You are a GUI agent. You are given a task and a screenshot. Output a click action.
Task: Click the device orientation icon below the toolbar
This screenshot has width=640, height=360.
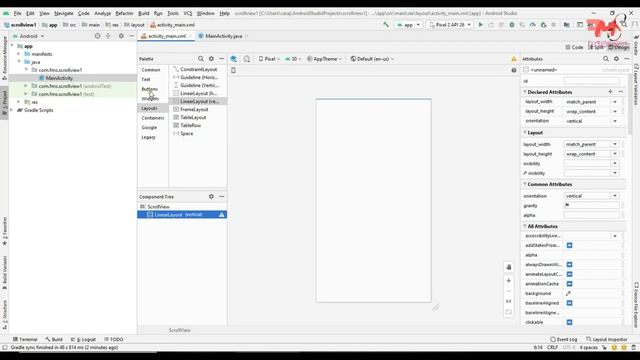233,70
